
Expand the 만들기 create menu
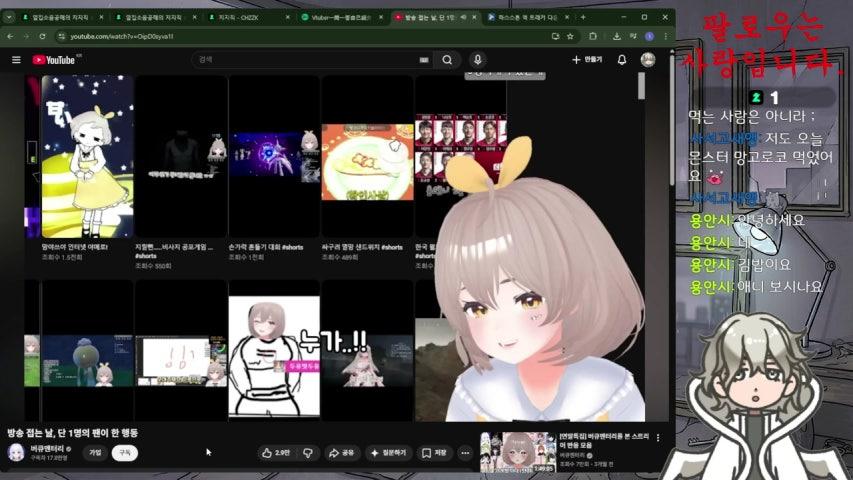pos(587,60)
